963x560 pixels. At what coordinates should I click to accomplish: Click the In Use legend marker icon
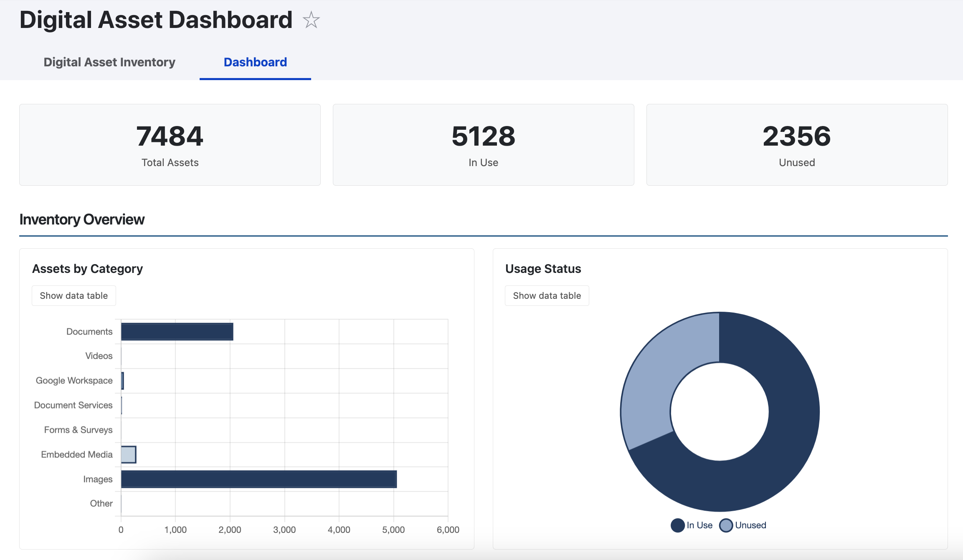tap(677, 525)
